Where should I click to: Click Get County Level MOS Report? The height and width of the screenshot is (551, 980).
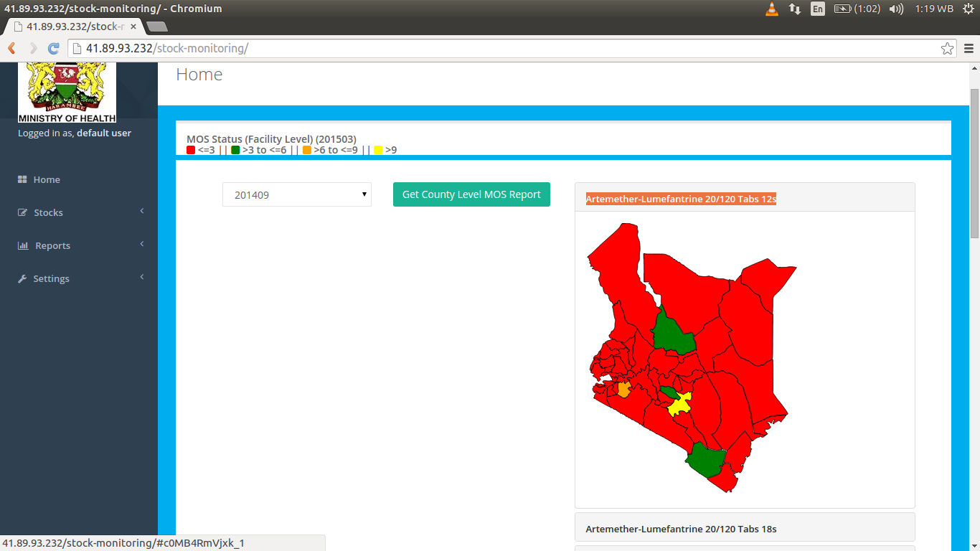(471, 194)
